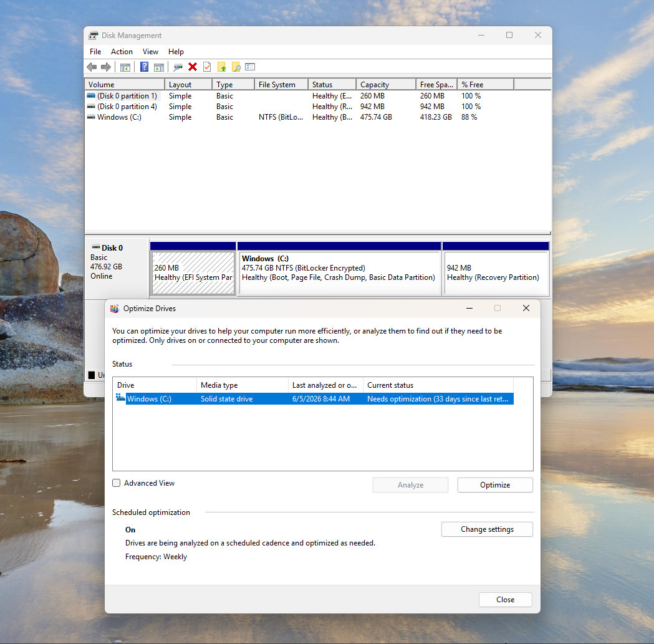Open the File menu
This screenshot has height=644, width=654.
tap(95, 52)
